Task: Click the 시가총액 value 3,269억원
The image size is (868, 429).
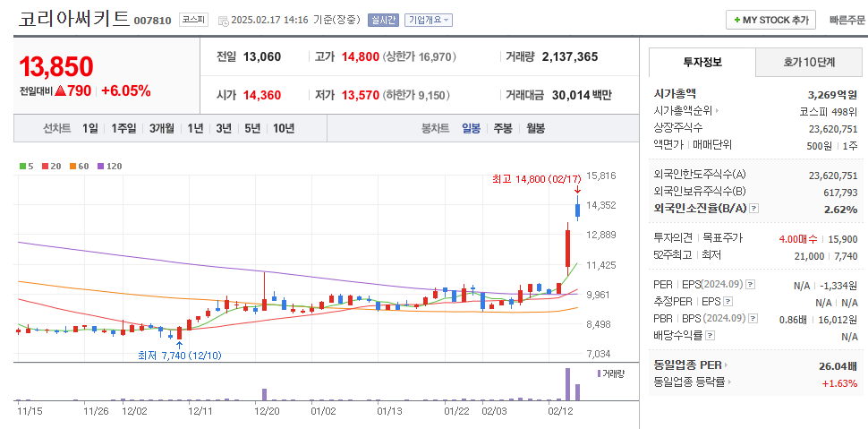Action: (832, 94)
